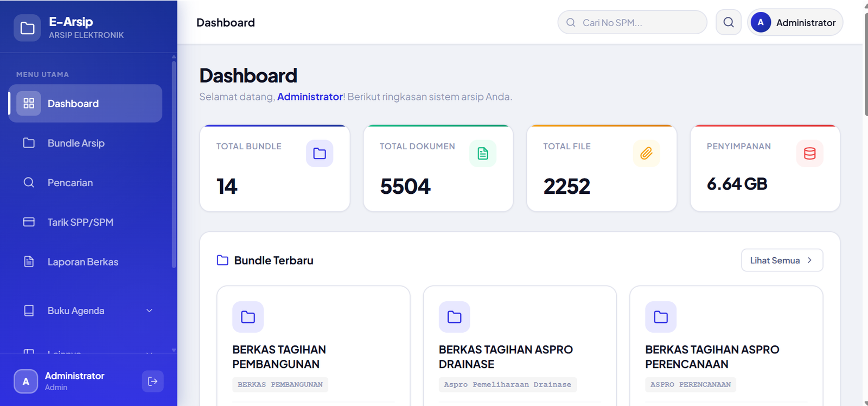Screen dimensions: 868x406
Task: Click the E-Arsip title in sidebar
Action: 71,22
